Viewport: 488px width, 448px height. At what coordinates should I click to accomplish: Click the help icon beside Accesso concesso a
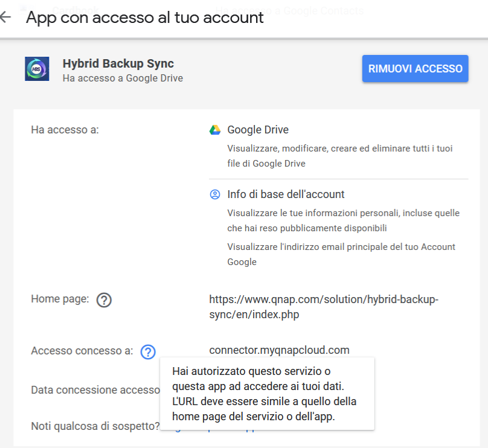pyautogui.click(x=148, y=351)
